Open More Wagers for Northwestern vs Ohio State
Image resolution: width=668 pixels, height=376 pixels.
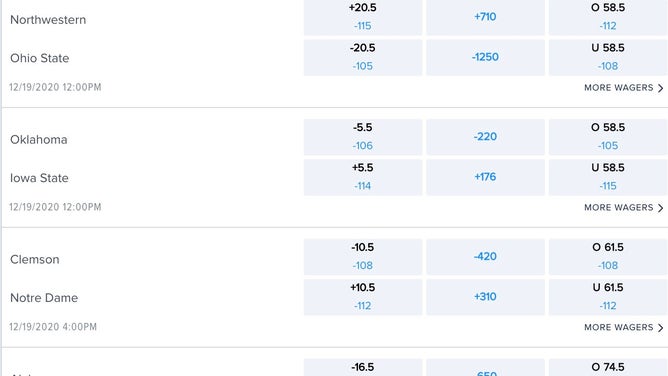pos(624,88)
